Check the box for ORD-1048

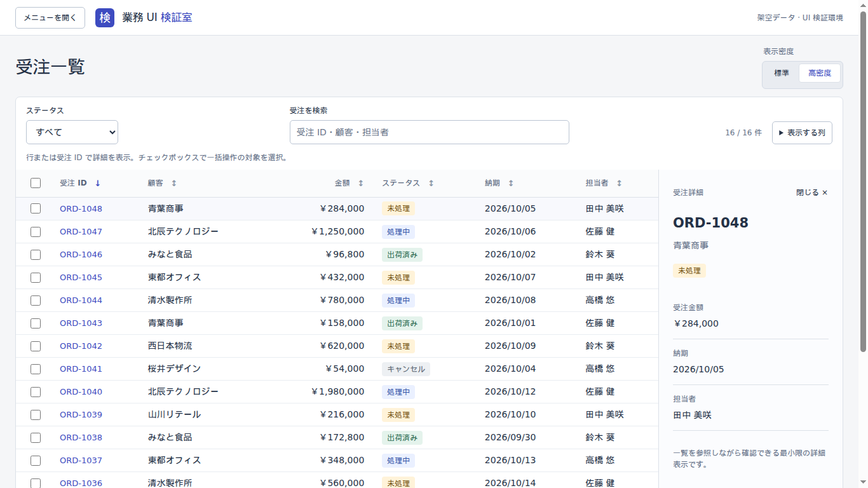(x=36, y=208)
